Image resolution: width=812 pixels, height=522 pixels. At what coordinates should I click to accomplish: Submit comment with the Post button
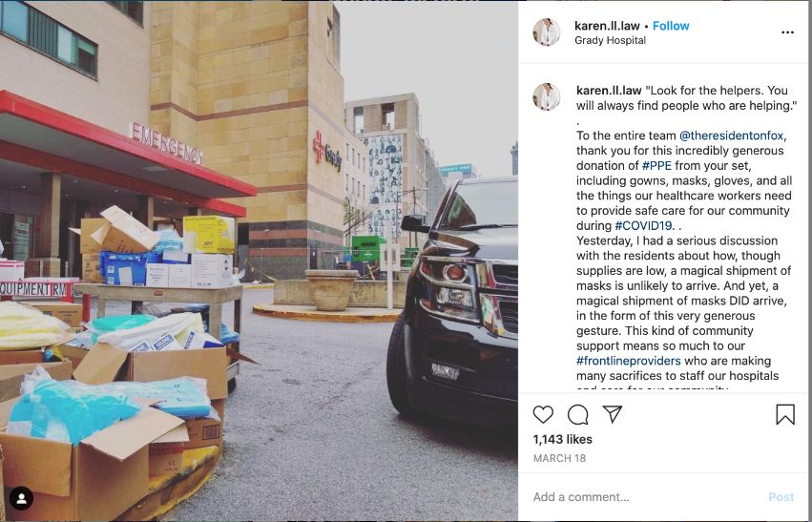[x=781, y=497]
